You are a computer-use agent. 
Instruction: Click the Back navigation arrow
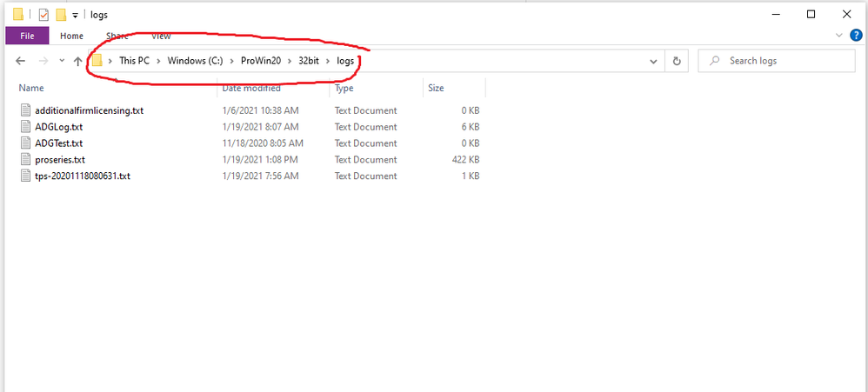click(21, 61)
